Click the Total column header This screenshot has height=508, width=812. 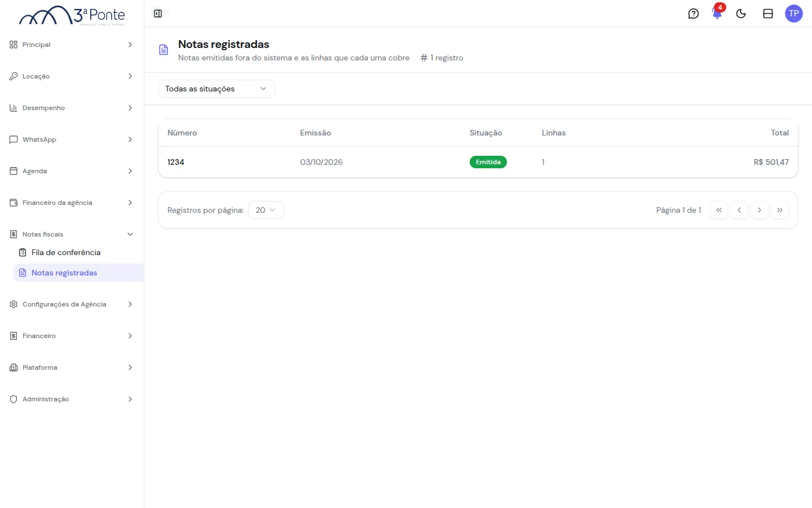780,133
